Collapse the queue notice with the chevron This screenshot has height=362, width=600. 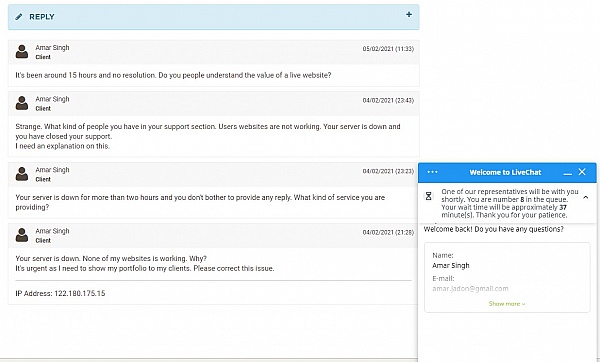point(585,197)
